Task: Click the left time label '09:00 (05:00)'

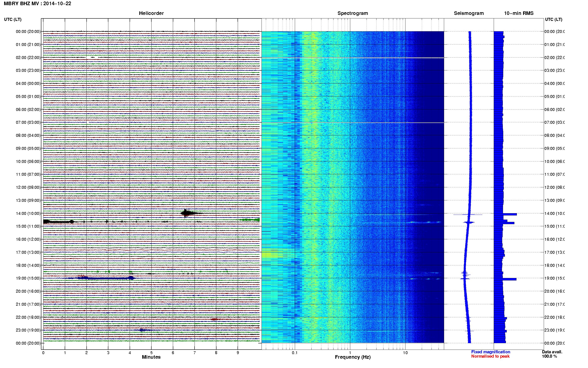Action: coord(28,148)
